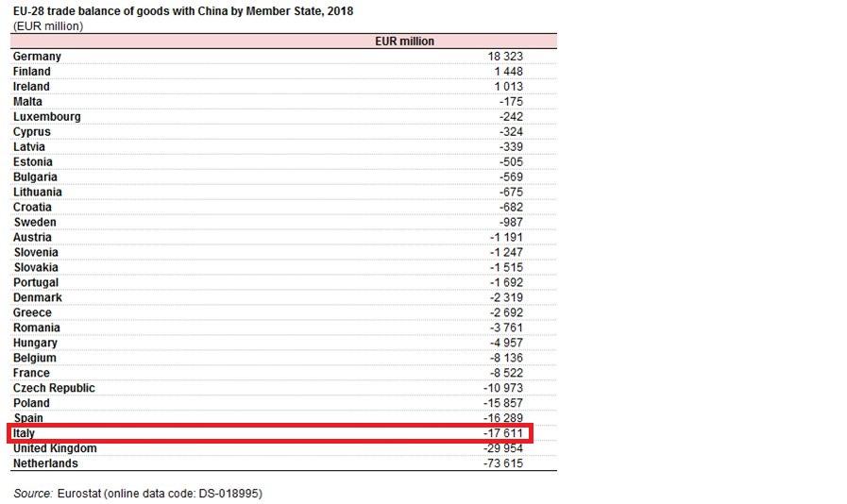
Task: Select the Romania row label
Action: pos(37,329)
